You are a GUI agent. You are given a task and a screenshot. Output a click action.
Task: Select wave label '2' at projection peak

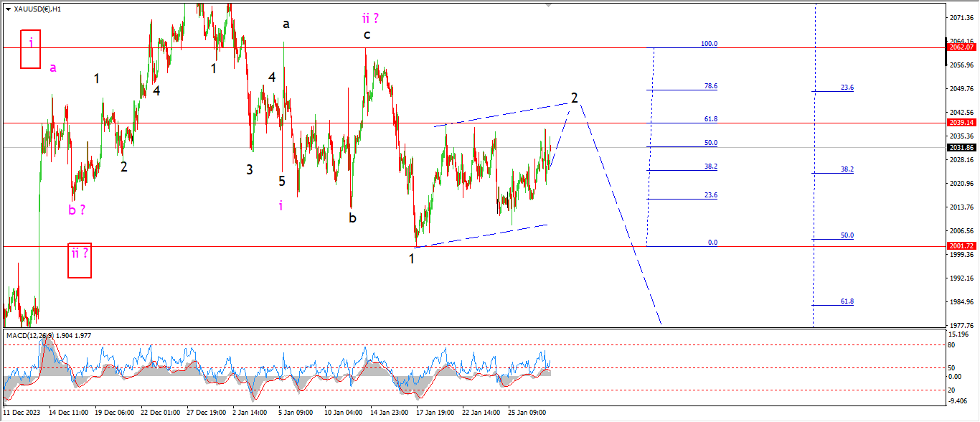click(x=575, y=98)
